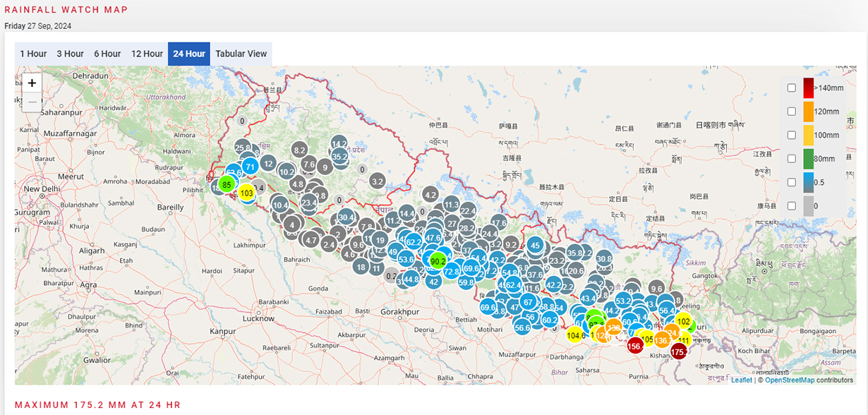Screen dimensions: 868x415
Task: Open the 14.2 station marker
Action: [x=339, y=143]
